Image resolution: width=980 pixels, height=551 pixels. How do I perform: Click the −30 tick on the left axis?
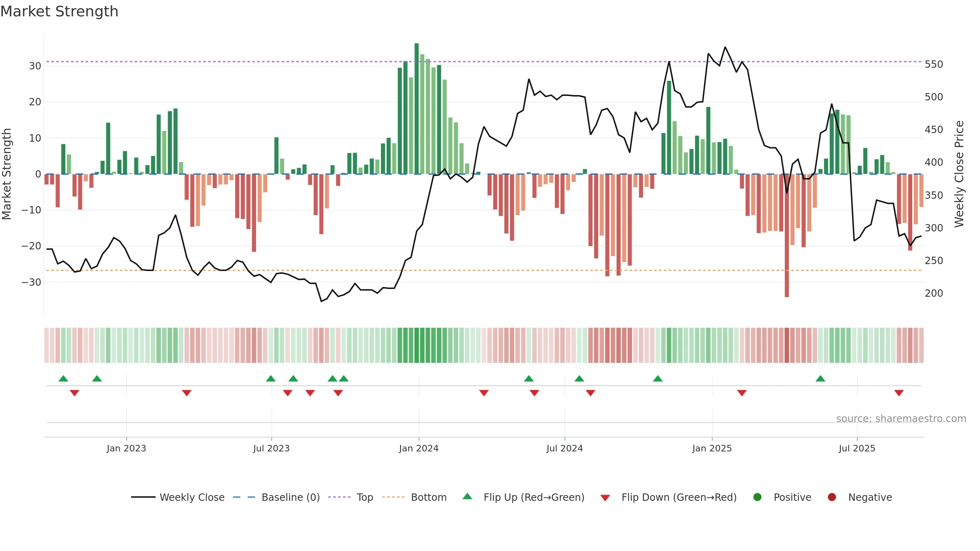pyautogui.click(x=31, y=282)
